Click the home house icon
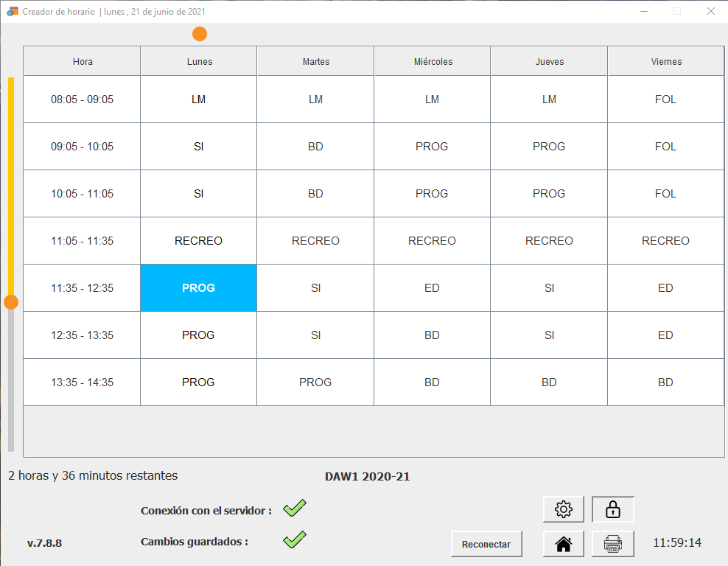728x566 pixels. coord(563,543)
